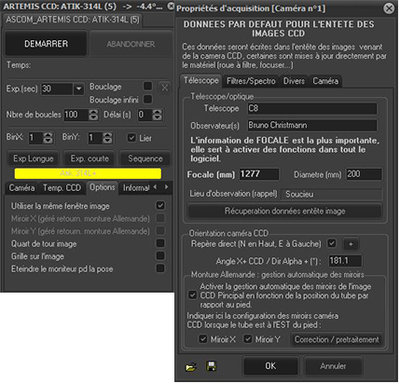The image size is (400, 384).
Task: Open the Exp.(sec) dropdown
Action: (x=79, y=89)
